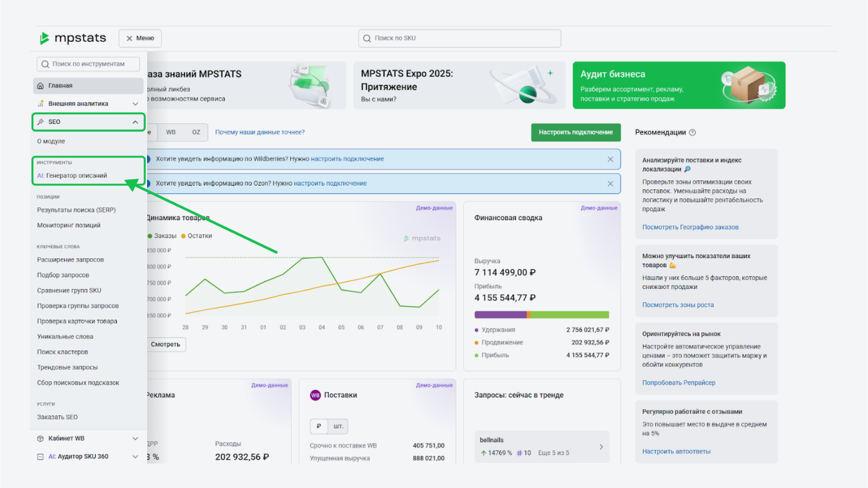Click the purple WB badge beside Поставки
Screen dimensions: 868x488
tap(315, 396)
